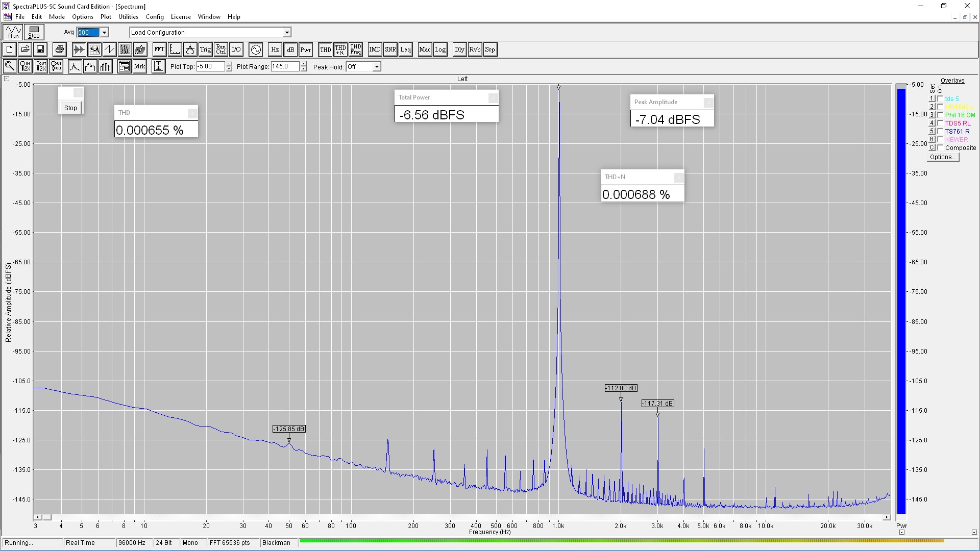The width and height of the screenshot is (980, 551).
Task: Enable the tds 5 overlay checkbox
Action: pos(940,98)
